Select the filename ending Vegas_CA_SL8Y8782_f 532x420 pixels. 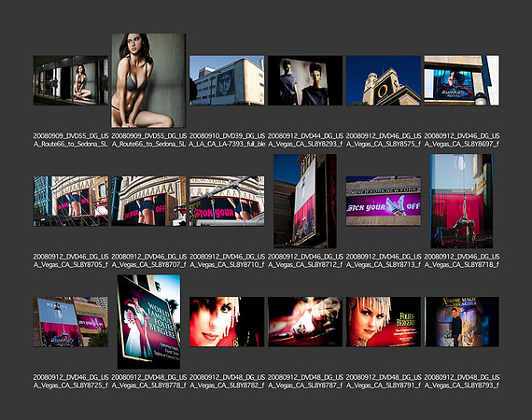point(227,381)
